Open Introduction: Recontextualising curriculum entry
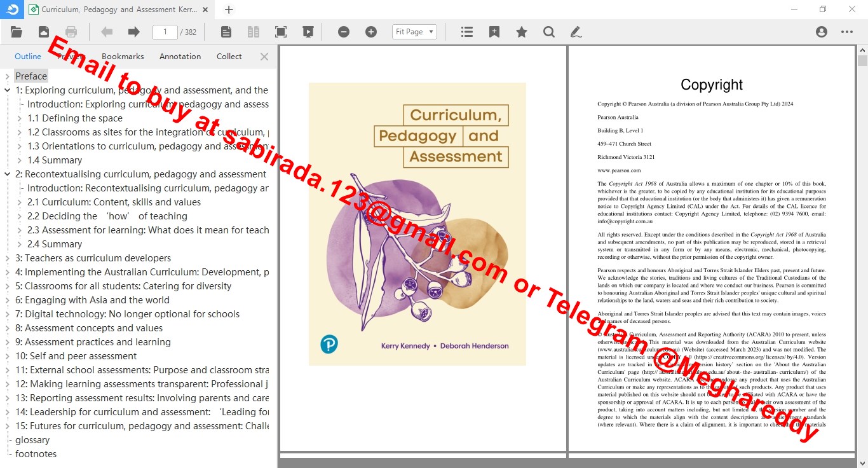Image resolution: width=868 pixels, height=468 pixels. [148, 188]
